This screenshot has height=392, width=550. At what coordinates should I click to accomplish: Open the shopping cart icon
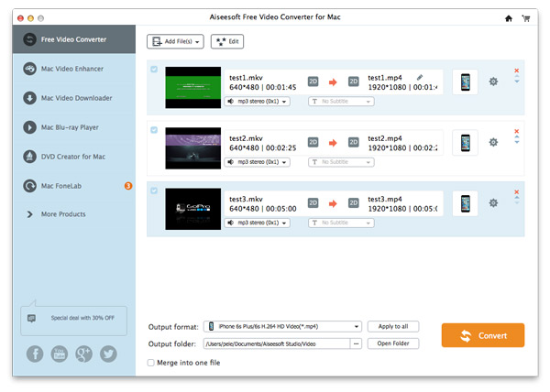click(526, 18)
